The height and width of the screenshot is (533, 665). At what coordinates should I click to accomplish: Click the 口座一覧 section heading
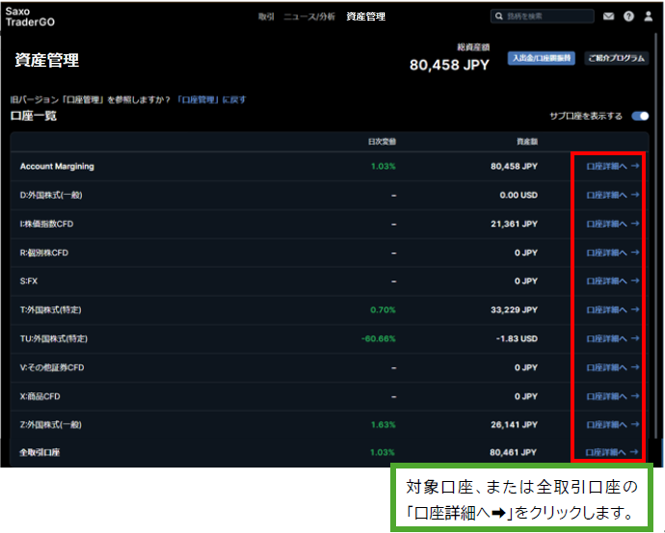click(34, 116)
